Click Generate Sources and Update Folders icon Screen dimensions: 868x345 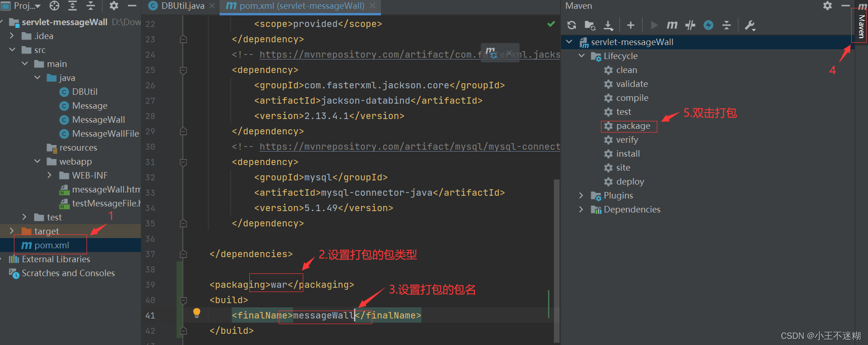(590, 25)
